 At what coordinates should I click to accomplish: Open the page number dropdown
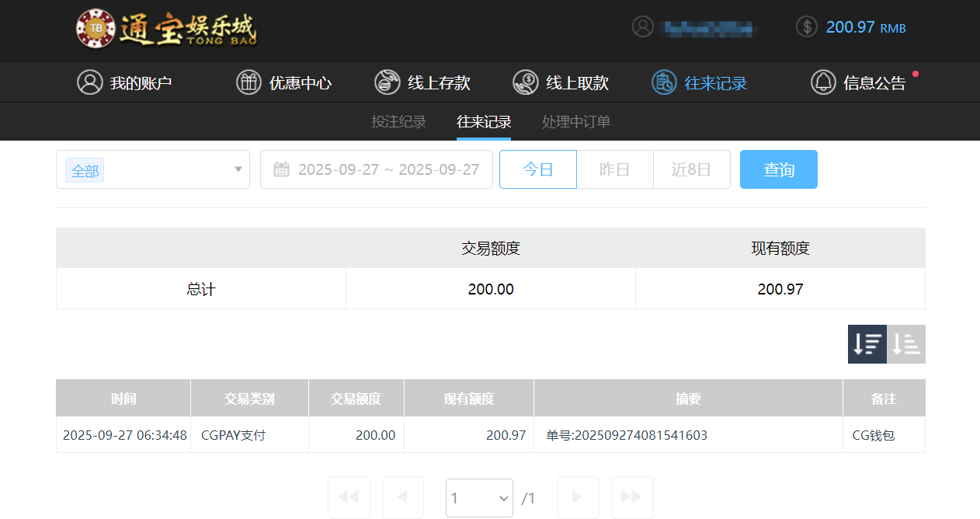(x=479, y=497)
